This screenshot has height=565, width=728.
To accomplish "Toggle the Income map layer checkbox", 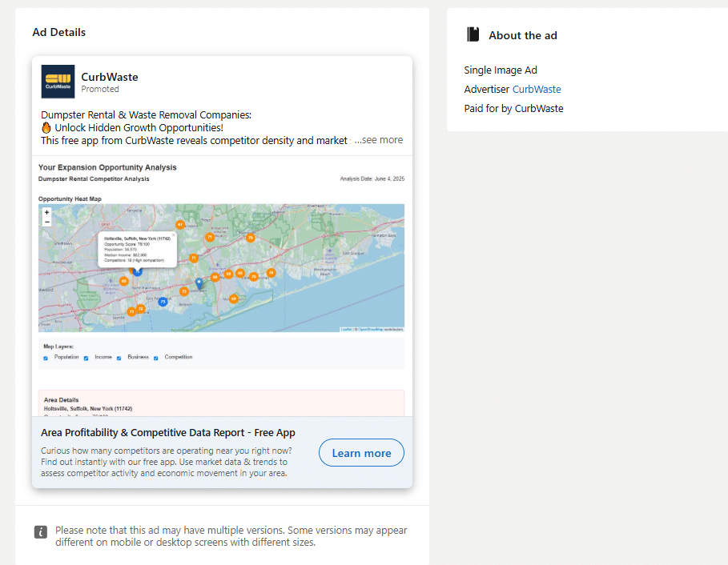I will (x=86, y=358).
